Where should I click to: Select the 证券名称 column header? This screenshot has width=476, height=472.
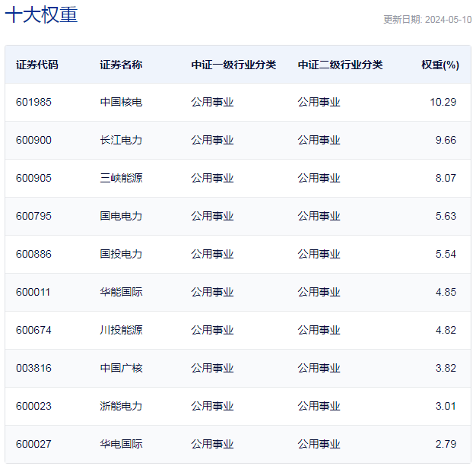121,65
